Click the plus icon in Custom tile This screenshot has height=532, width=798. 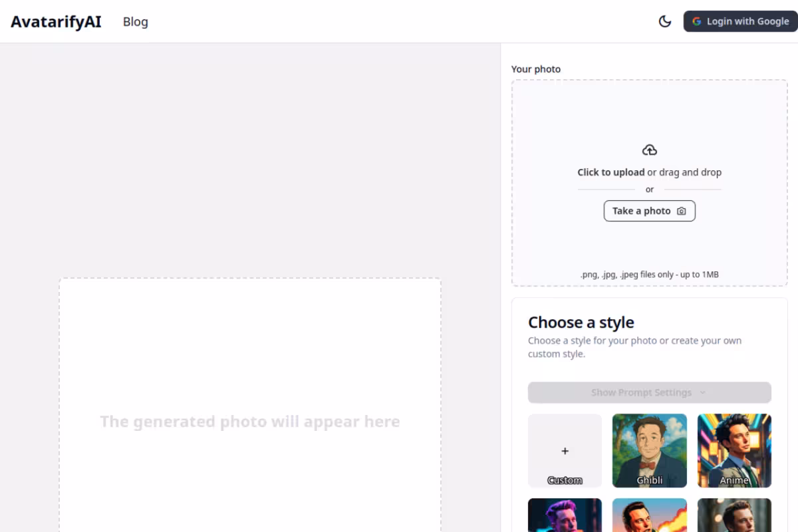[x=565, y=451]
